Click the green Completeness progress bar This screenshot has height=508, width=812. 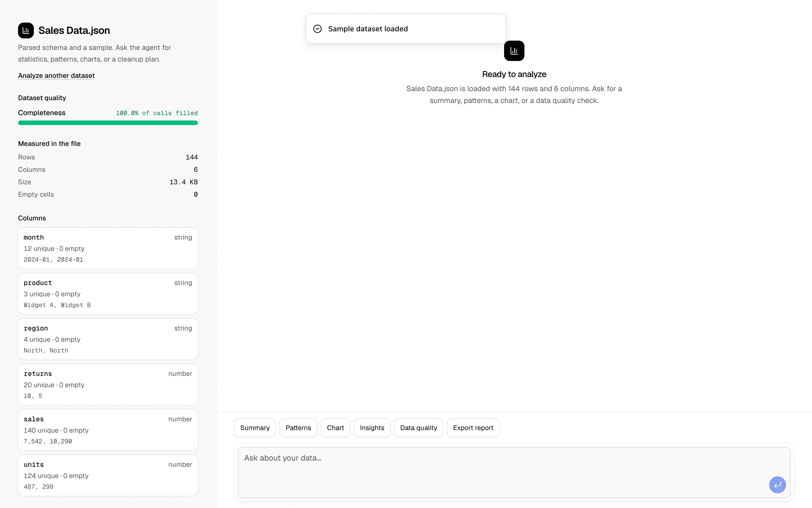coord(108,123)
